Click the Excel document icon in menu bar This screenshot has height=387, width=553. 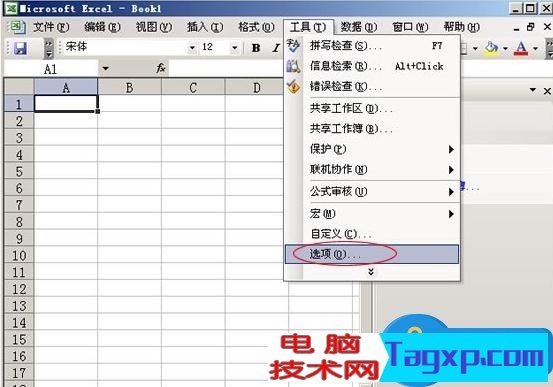point(16,27)
